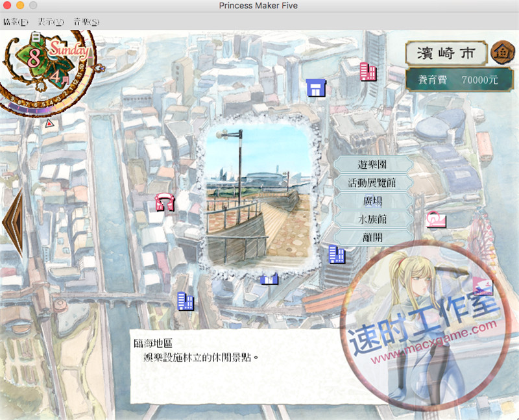Click the blue shop icon on the map
Viewport: 519px width, 420px height.
(x=316, y=88)
